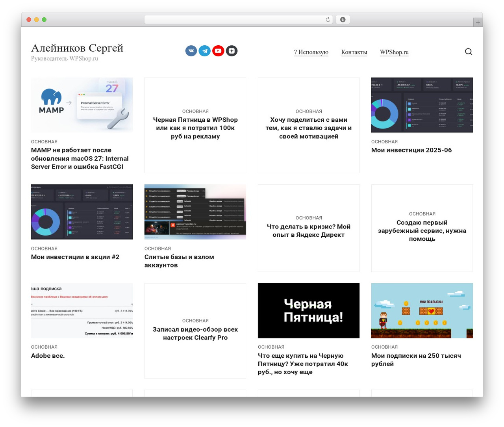The height and width of the screenshot is (427, 504).
Task: Open 'Мои инвестиции 2025-06' title link
Action: [411, 150]
